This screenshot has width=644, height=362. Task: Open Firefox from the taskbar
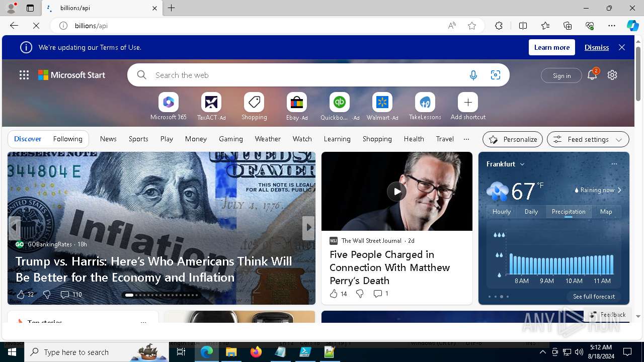[256, 352]
